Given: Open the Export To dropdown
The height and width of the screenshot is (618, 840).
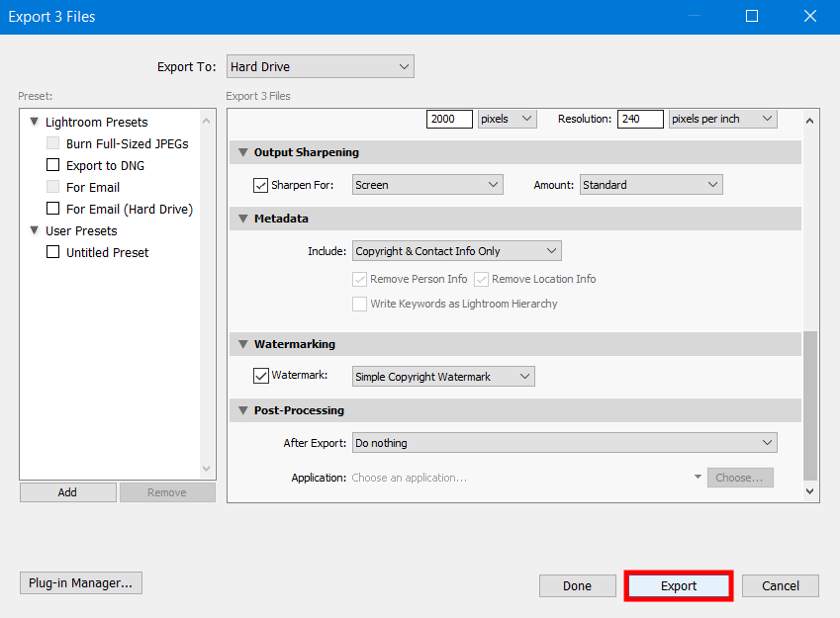Looking at the screenshot, I should pos(320,67).
